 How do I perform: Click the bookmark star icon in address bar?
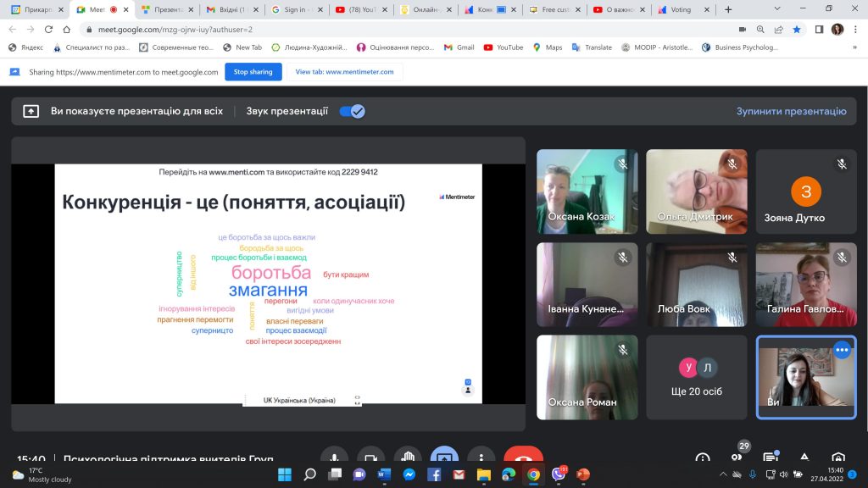tap(796, 29)
